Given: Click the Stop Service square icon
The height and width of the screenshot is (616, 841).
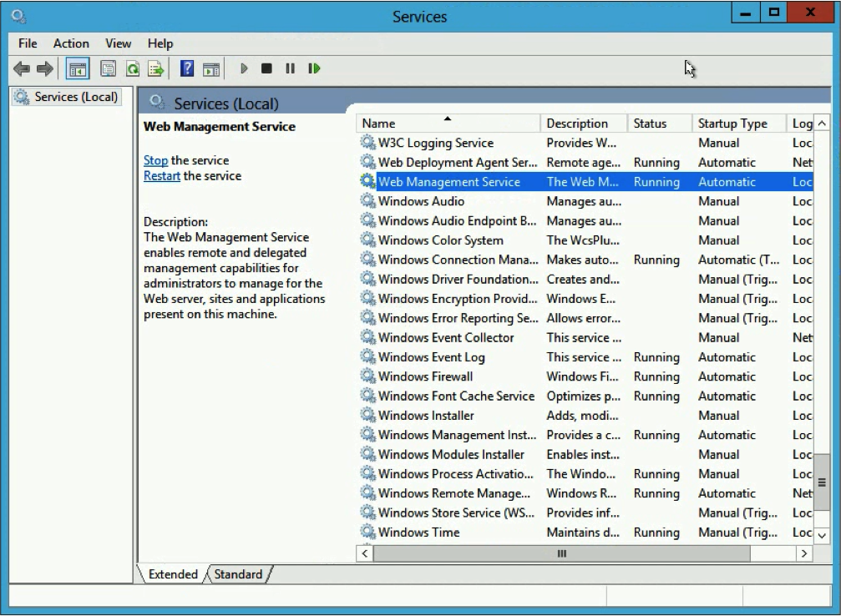Looking at the screenshot, I should tap(266, 68).
